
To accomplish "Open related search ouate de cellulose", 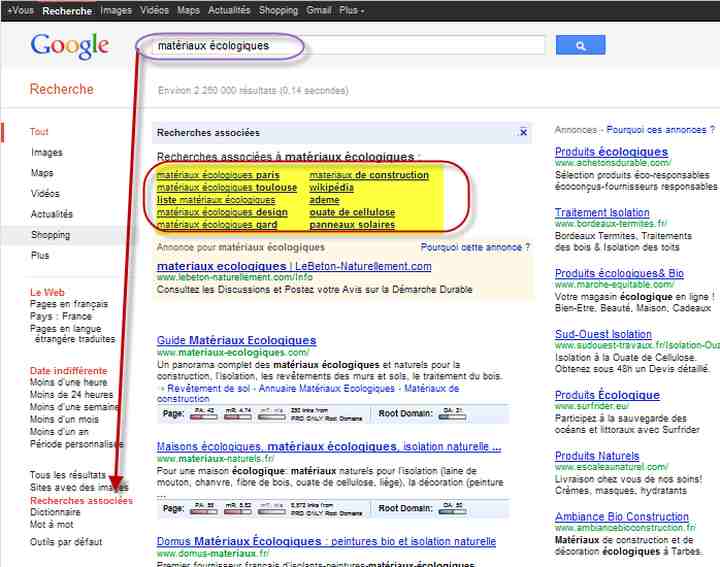I will point(352,212).
